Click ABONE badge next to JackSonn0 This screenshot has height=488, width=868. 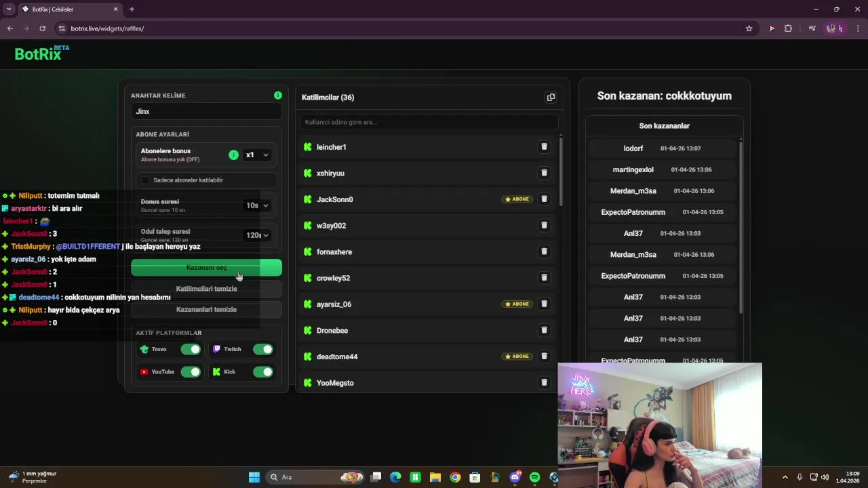click(517, 199)
